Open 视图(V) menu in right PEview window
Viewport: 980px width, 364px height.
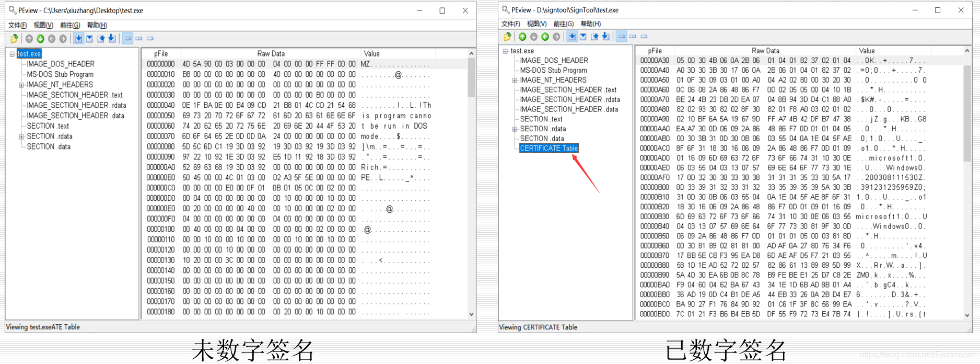coord(537,24)
